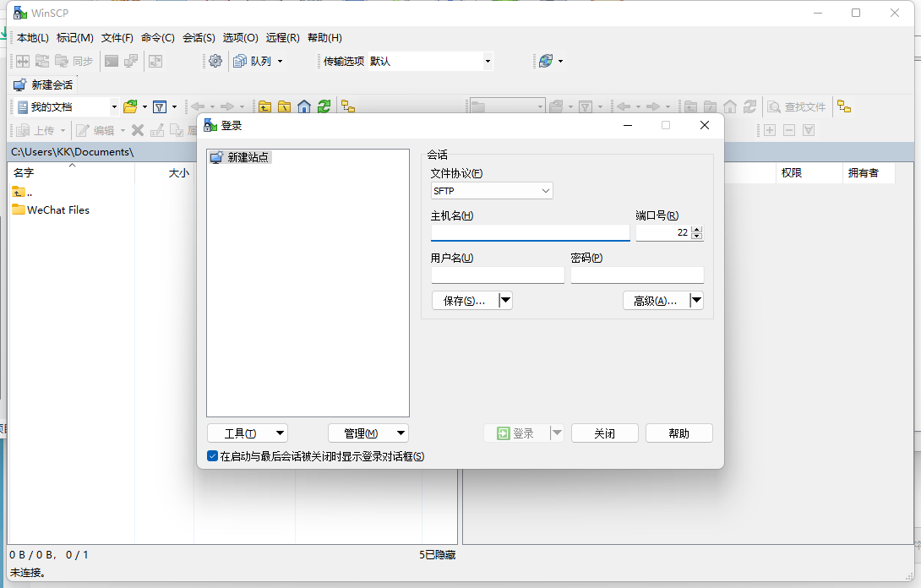Open the 选项 menu
921x588 pixels.
pyautogui.click(x=238, y=37)
